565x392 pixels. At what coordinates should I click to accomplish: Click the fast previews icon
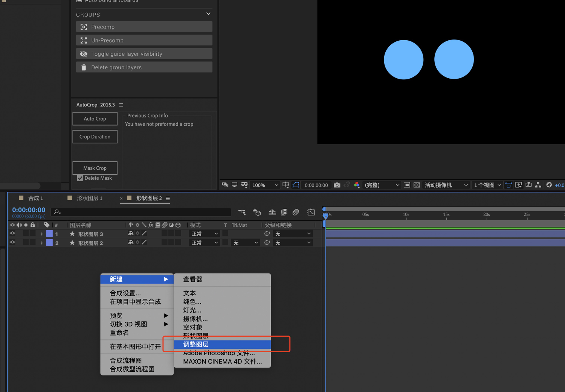point(519,185)
